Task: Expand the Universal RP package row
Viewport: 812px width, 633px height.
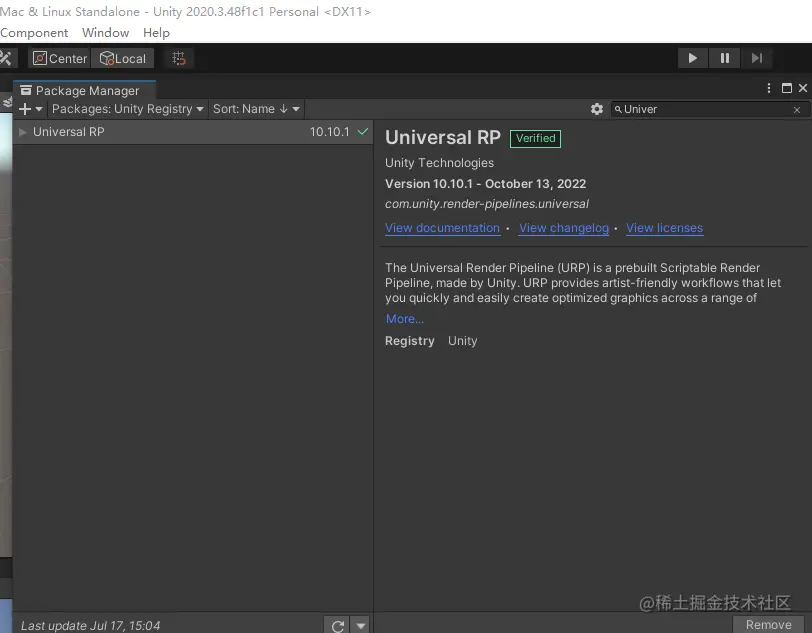Action: (22, 132)
